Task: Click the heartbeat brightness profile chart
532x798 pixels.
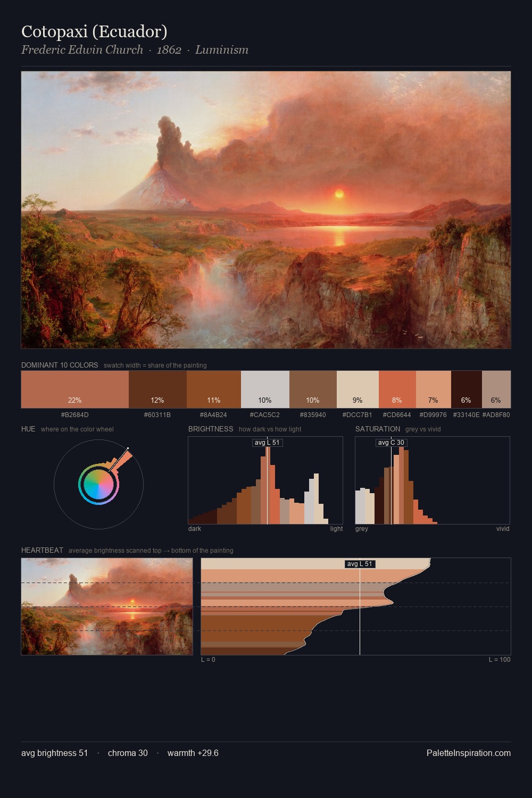Action: tap(356, 606)
